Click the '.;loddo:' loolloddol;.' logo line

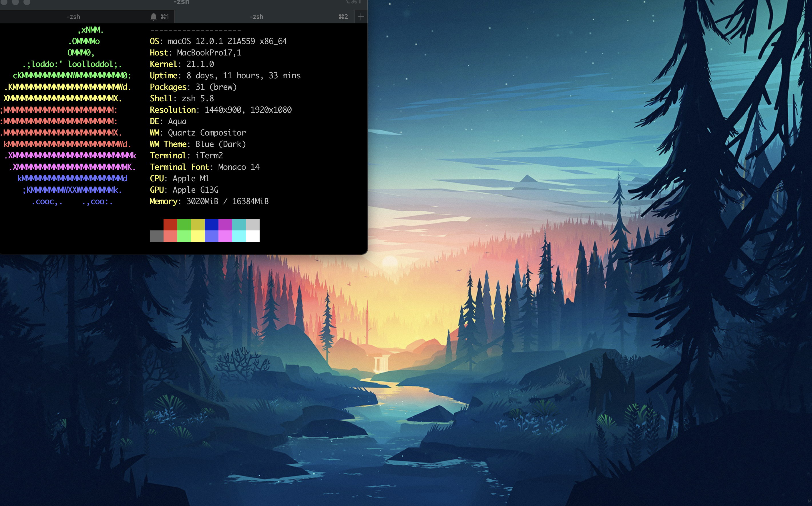pyautogui.click(x=72, y=64)
